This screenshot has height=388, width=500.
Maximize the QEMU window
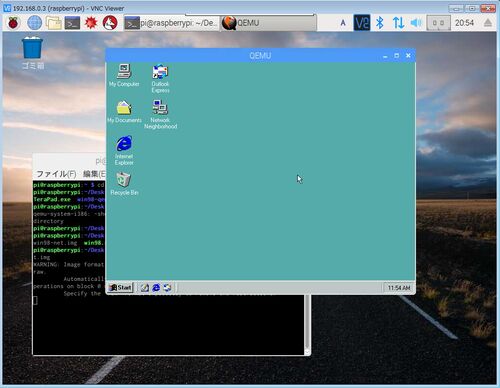pos(397,56)
